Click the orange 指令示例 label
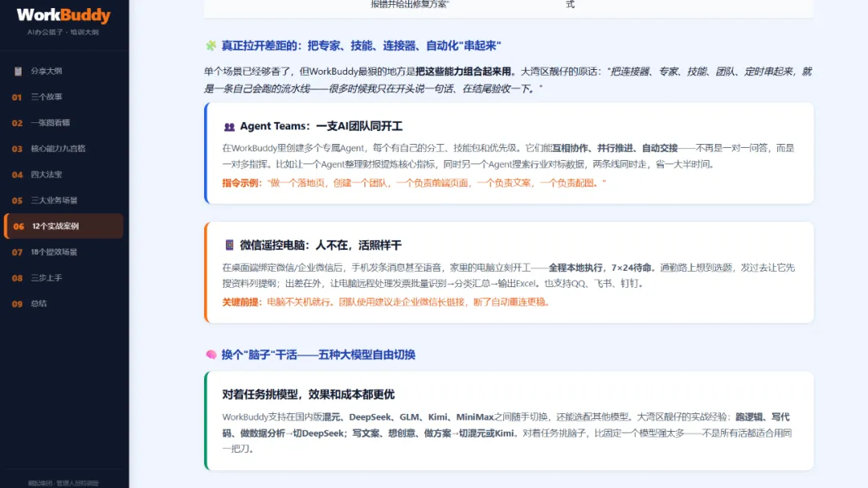Viewport: 868px width, 488px height. point(241,182)
